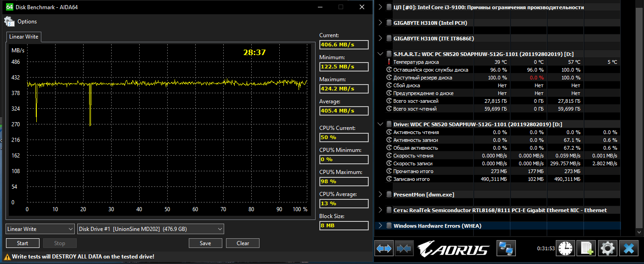Click the clock icon beside Доступный резерв диска
Viewport: 644px width, 264px height.
point(389,78)
